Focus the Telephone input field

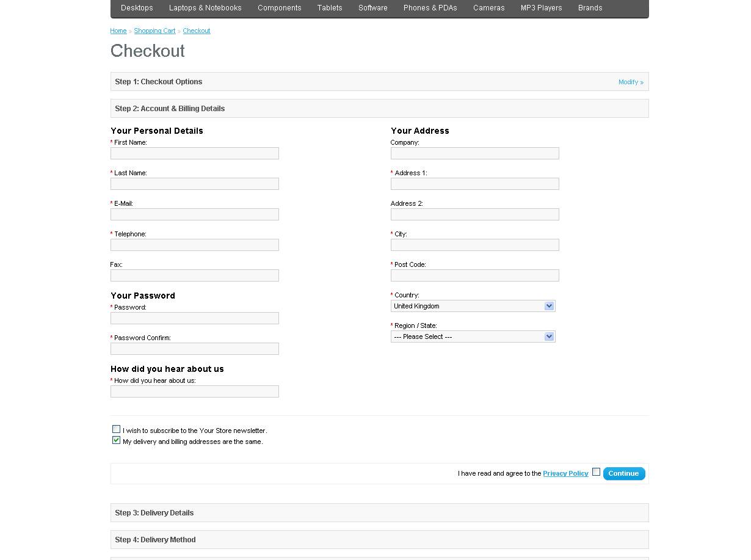pos(195,245)
